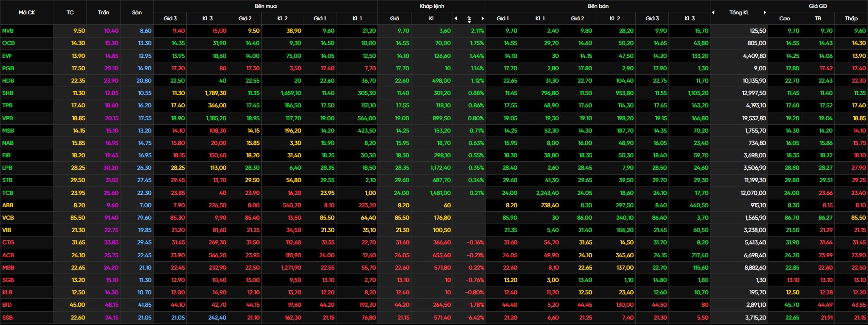Screen dimensions: 868x325
Task: Select the VPB stock symbol
Action: [8, 118]
